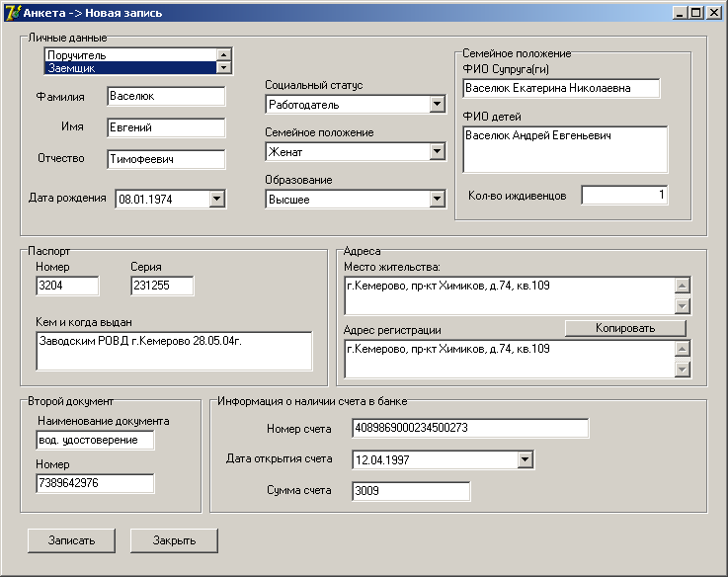Click the date value 12.04.1997
Image resolution: width=728 pixels, height=577 pixels.
(x=382, y=460)
